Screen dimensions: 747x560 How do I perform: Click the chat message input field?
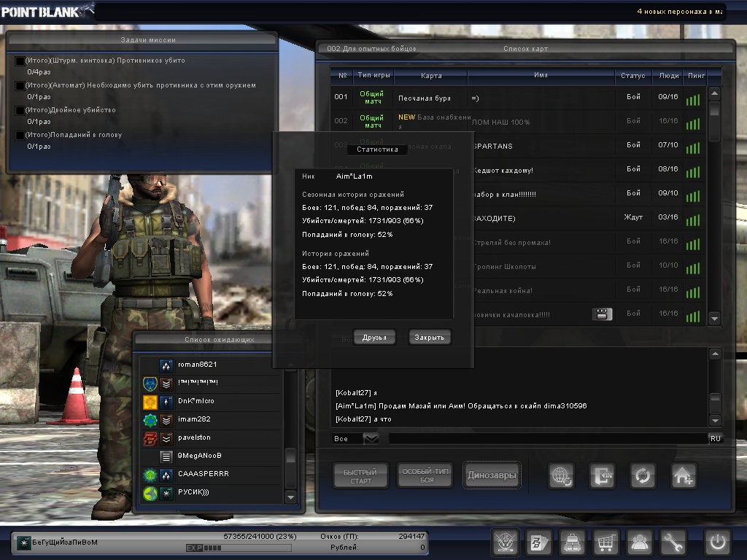point(548,438)
